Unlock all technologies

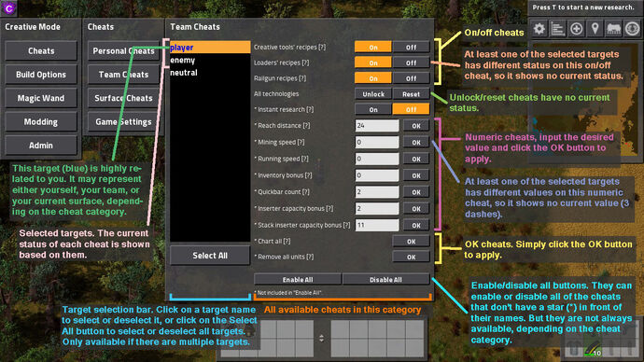[x=373, y=94]
